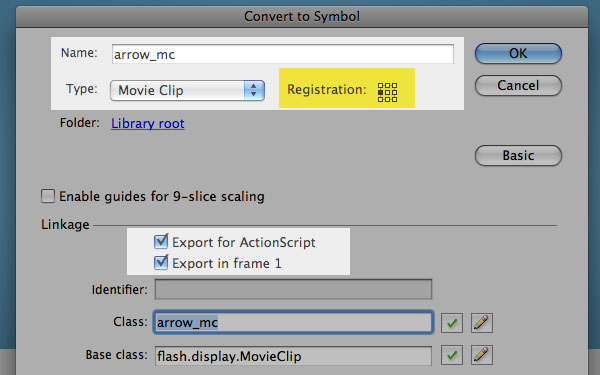Validate Base class with the checkmark icon
600x375 pixels.
pos(452,355)
